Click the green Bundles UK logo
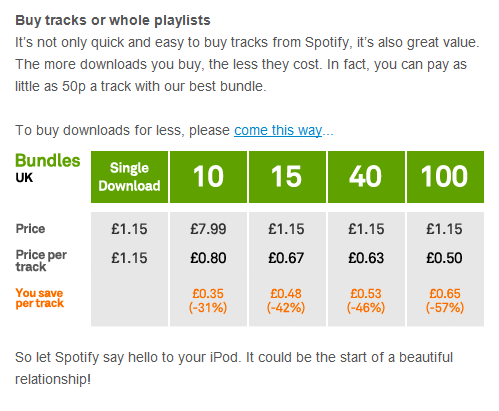Image resolution: width=499 pixels, height=411 pixels. point(48,168)
